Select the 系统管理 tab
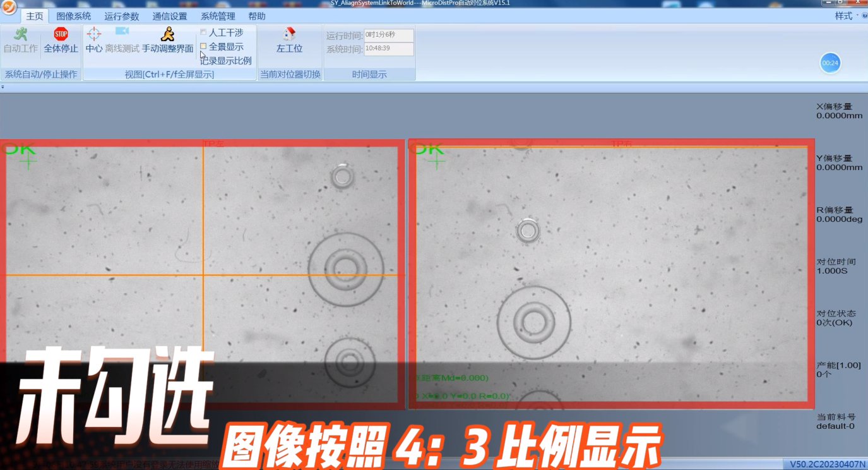Screen dimensions: 868x470 point(218,16)
